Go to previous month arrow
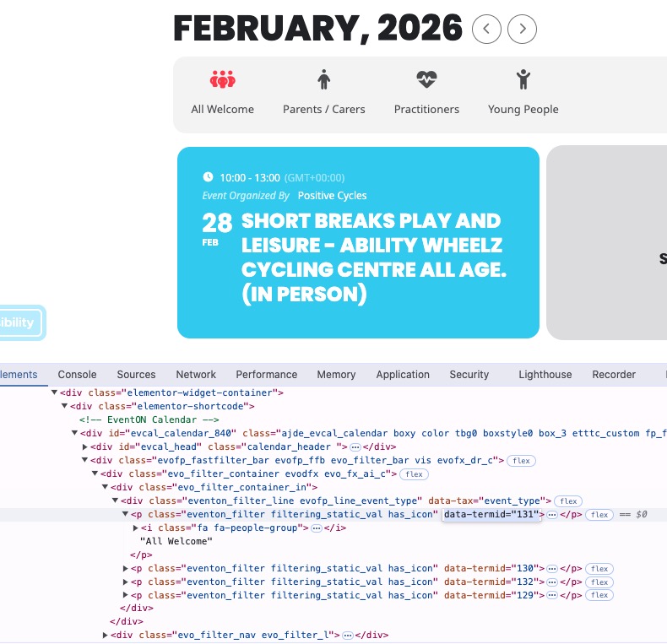The image size is (667, 644). tap(486, 30)
